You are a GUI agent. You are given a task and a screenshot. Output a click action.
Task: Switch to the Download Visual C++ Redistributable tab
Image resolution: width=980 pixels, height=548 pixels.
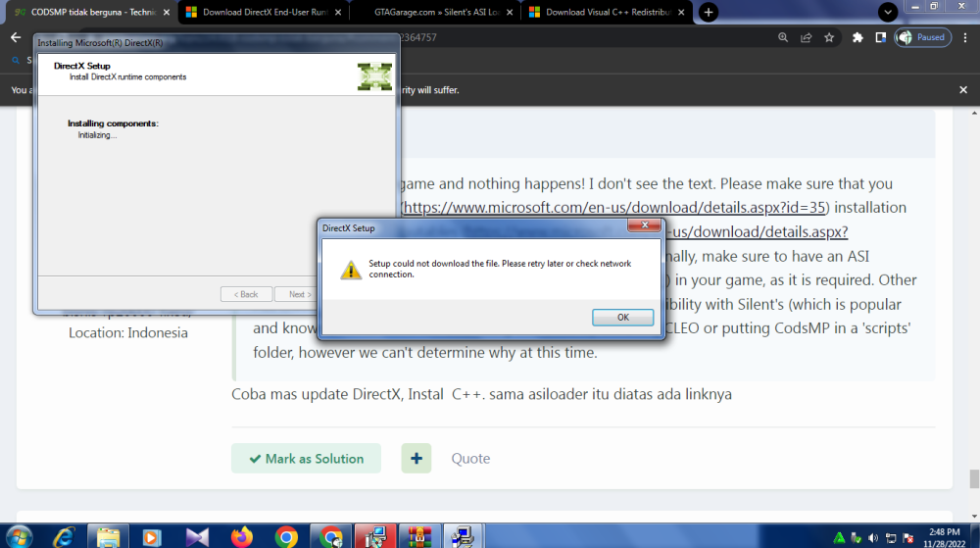607,12
